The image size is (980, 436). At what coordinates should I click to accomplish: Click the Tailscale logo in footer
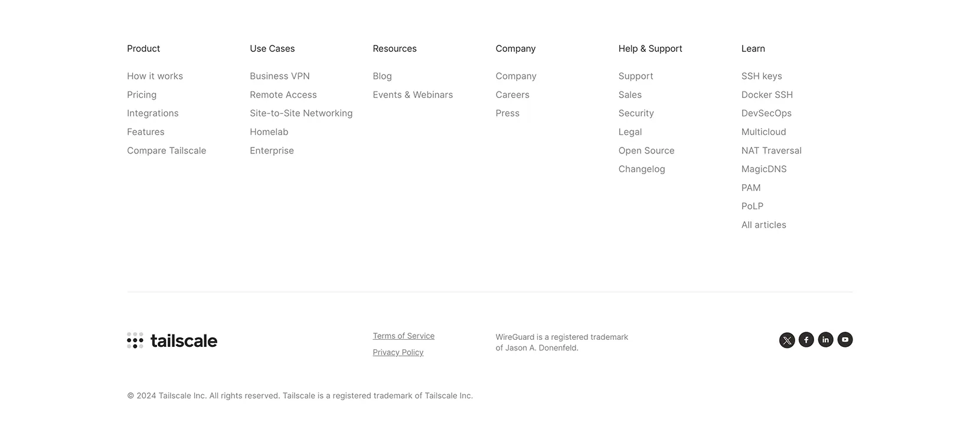[x=172, y=340]
